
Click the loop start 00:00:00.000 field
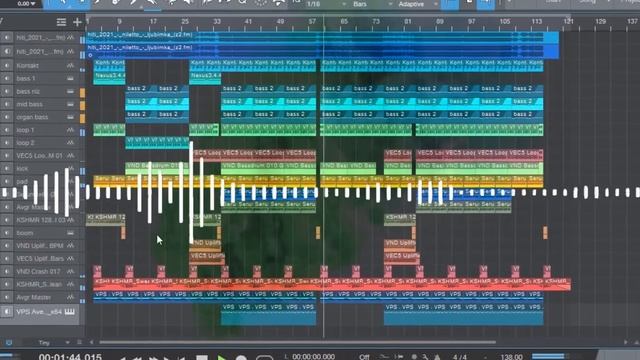(x=313, y=357)
